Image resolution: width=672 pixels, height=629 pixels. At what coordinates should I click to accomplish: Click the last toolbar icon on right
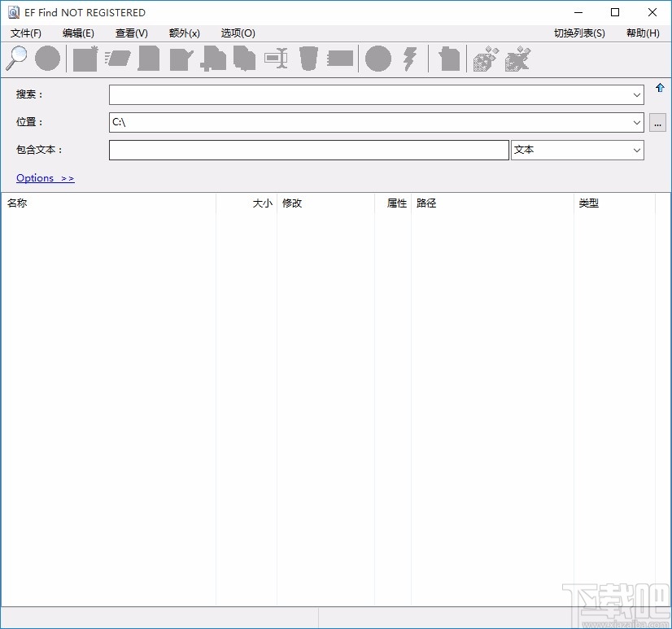(x=517, y=59)
